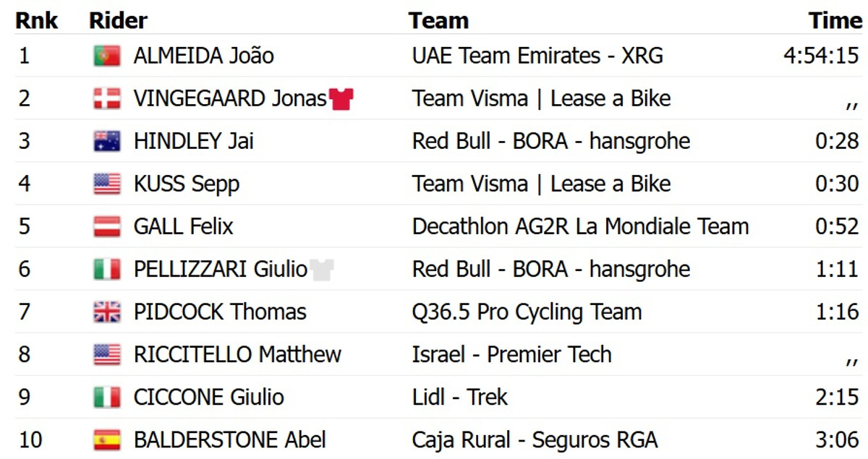
Task: Click the Portugal flag beside ALMEIDA João
Action: (x=107, y=56)
